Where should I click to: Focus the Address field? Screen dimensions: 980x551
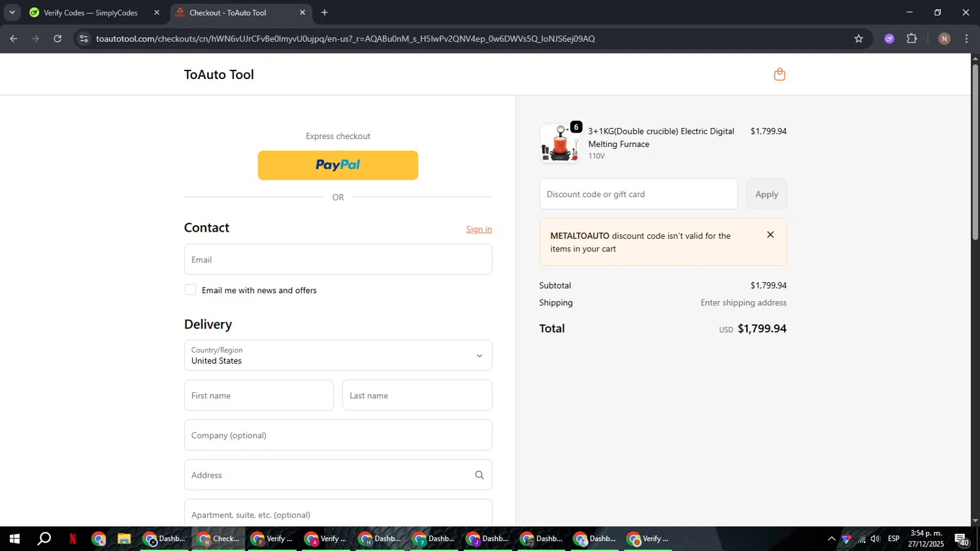pyautogui.click(x=338, y=475)
